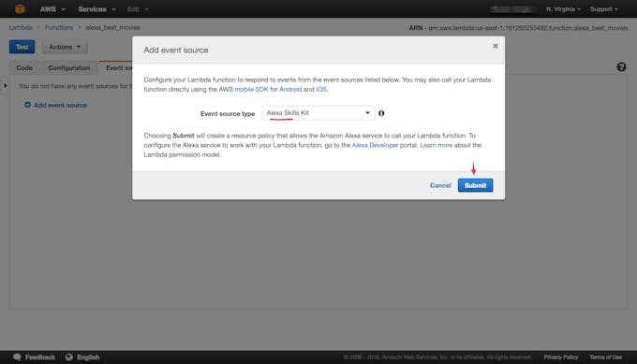The height and width of the screenshot is (364, 637).
Task: Click the info icon beside event source dropdown
Action: (x=381, y=113)
